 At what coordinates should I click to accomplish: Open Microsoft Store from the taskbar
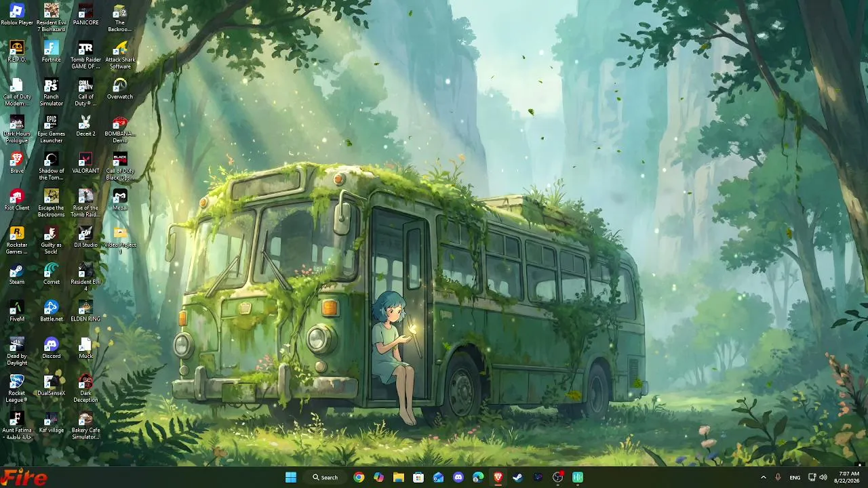pyautogui.click(x=418, y=477)
